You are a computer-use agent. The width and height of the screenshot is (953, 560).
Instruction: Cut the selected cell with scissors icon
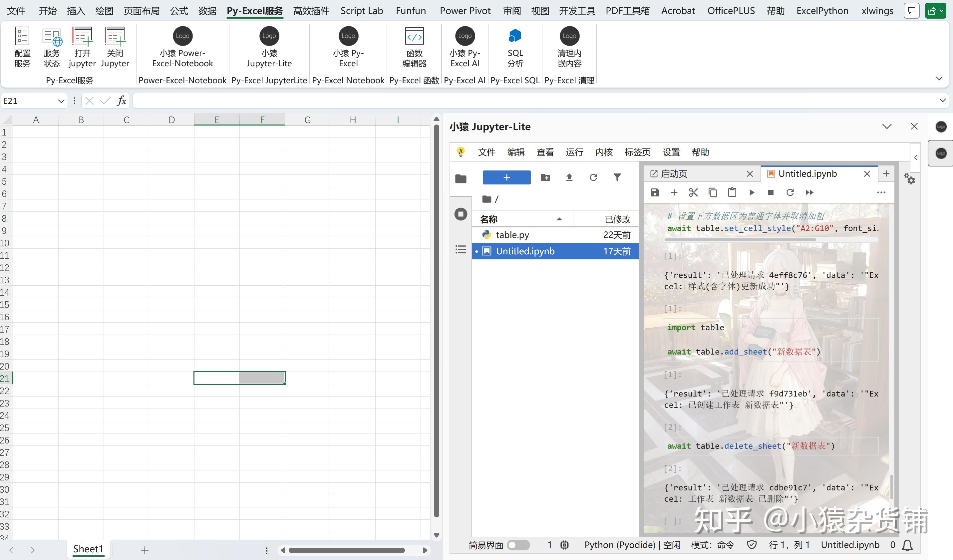pyautogui.click(x=693, y=192)
